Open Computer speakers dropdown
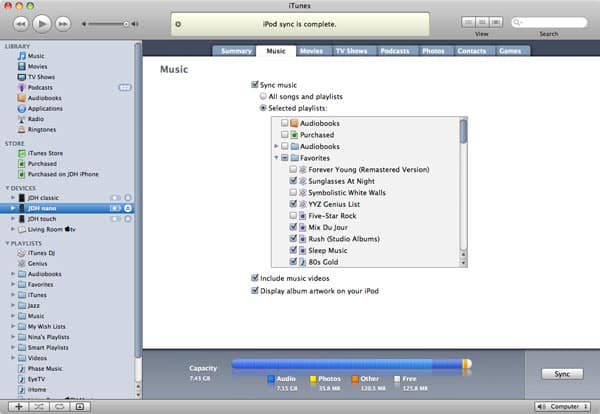600x414 pixels. [x=562, y=407]
